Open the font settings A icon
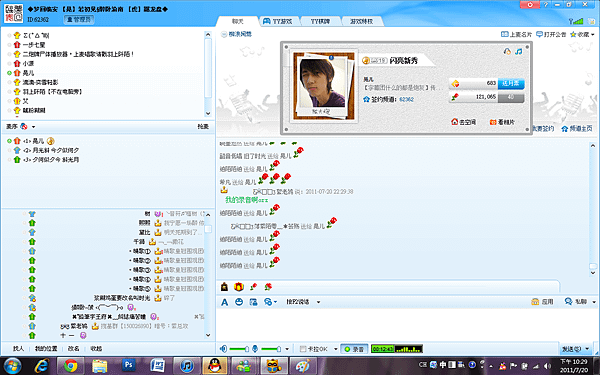Viewport: 600px width, 375px height. coord(225,302)
